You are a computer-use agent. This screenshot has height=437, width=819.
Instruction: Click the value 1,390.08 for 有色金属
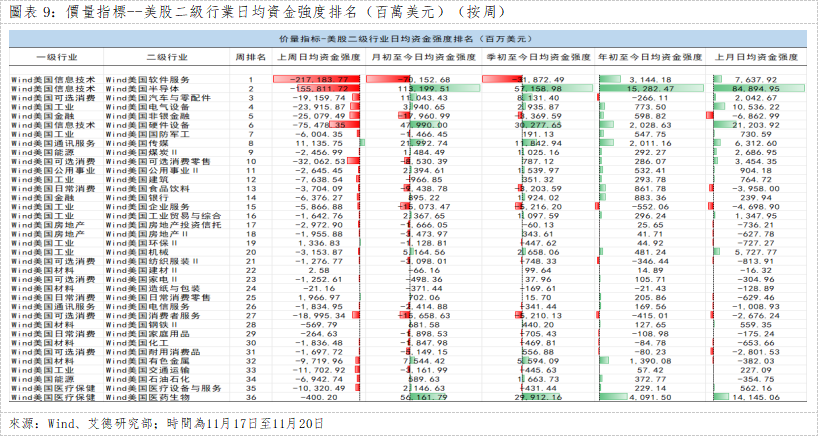coord(648,361)
